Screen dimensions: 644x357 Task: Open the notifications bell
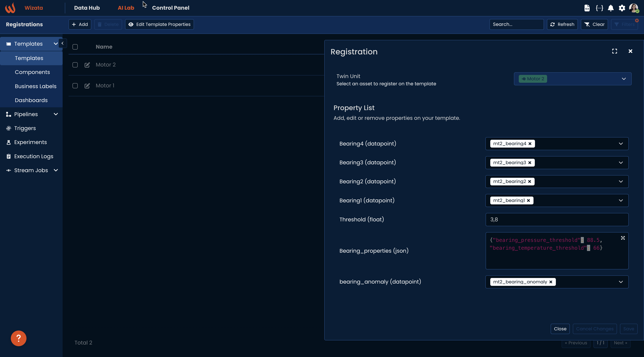(x=610, y=8)
